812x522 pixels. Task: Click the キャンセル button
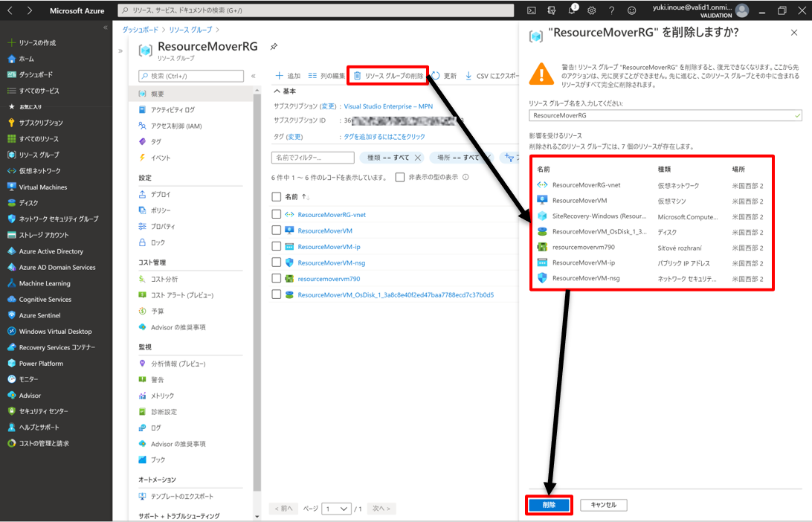pyautogui.click(x=604, y=505)
